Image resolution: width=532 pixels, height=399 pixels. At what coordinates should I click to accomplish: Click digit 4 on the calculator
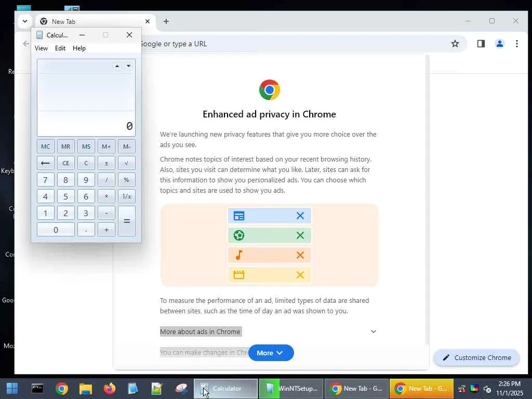46,196
